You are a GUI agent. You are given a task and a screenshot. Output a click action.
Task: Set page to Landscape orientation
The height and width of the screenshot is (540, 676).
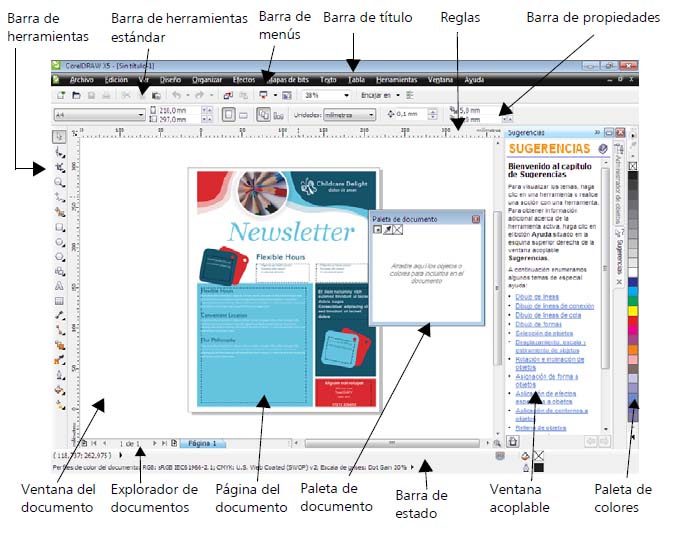coord(244,115)
